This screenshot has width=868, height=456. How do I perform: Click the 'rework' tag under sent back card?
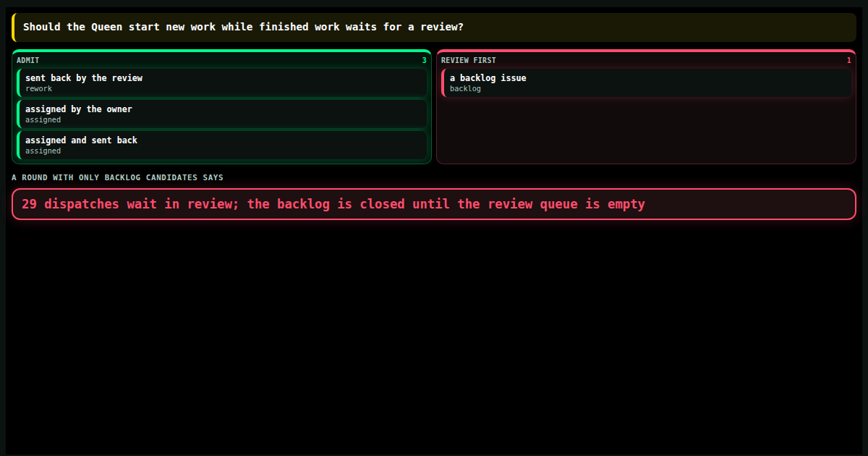39,89
